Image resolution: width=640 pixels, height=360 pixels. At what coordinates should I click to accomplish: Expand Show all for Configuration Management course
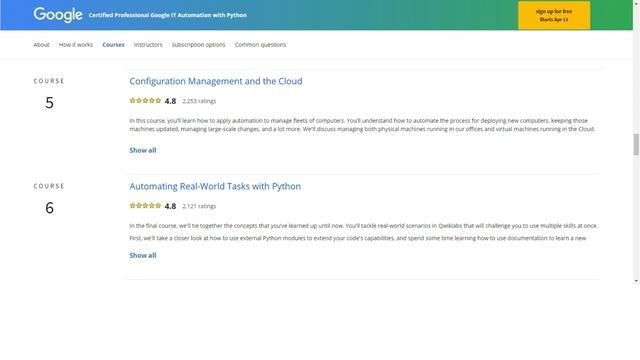(x=142, y=150)
